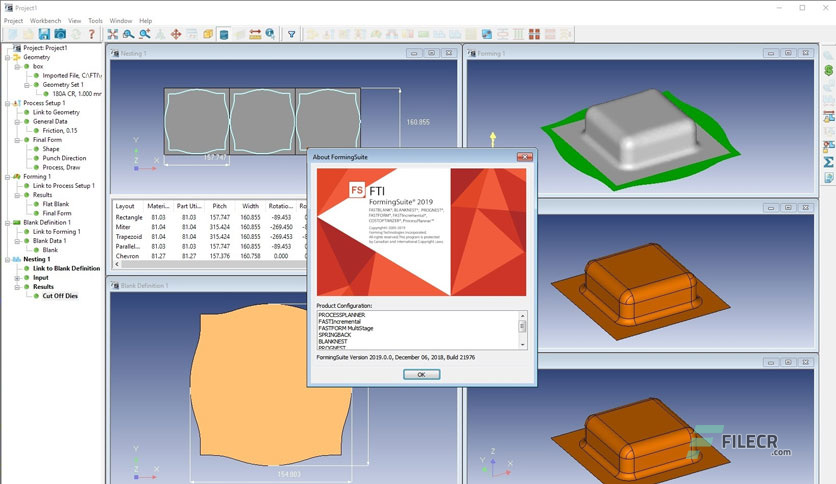Click the Project1 root icon in tree

[17, 48]
